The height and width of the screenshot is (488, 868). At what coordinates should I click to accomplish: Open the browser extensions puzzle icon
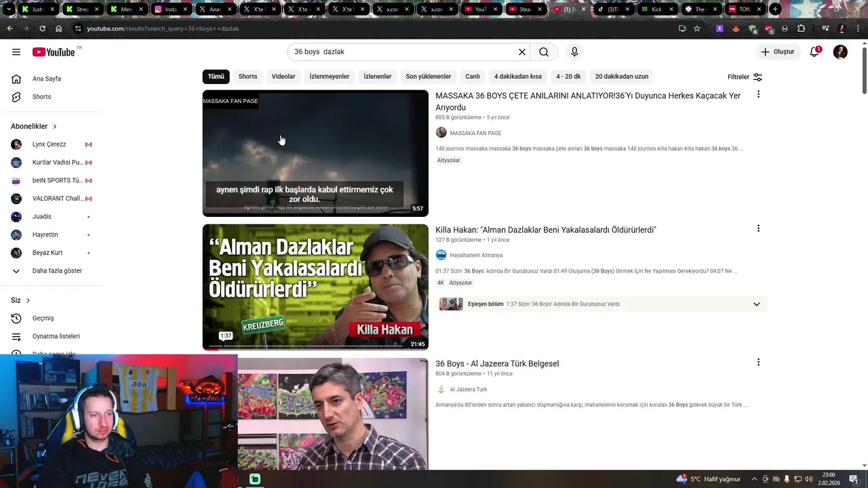point(801,28)
